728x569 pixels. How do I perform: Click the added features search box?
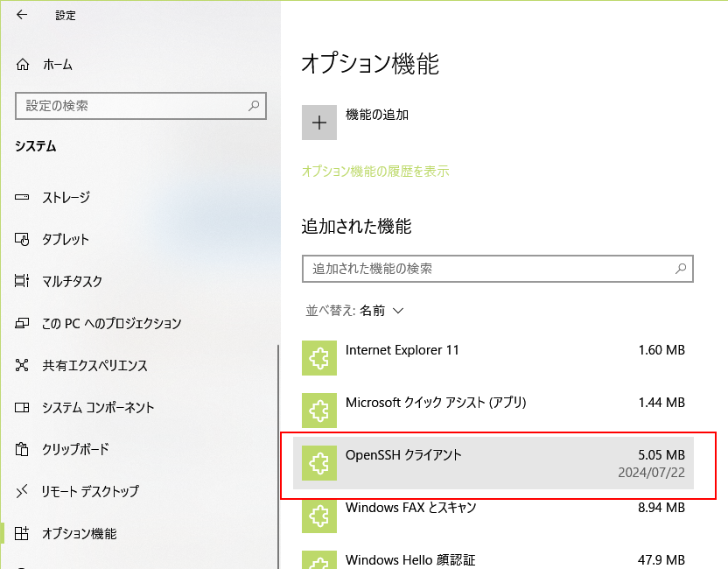coord(497,269)
